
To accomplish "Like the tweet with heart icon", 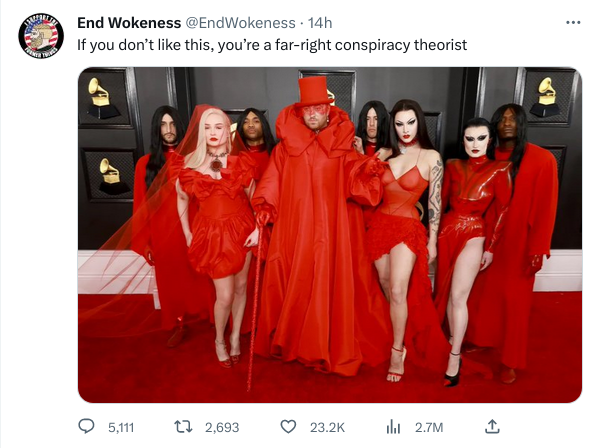I will [288, 427].
